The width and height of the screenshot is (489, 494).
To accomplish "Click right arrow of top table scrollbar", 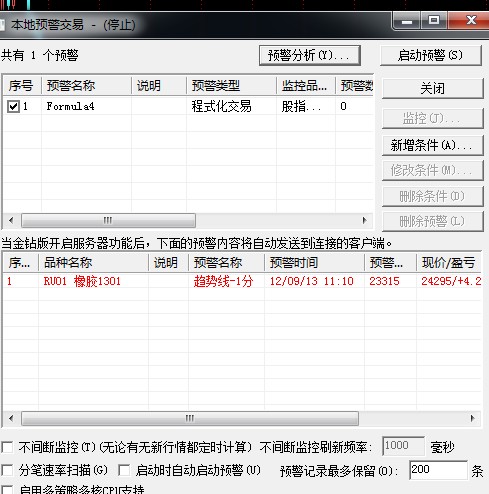I will (364, 220).
